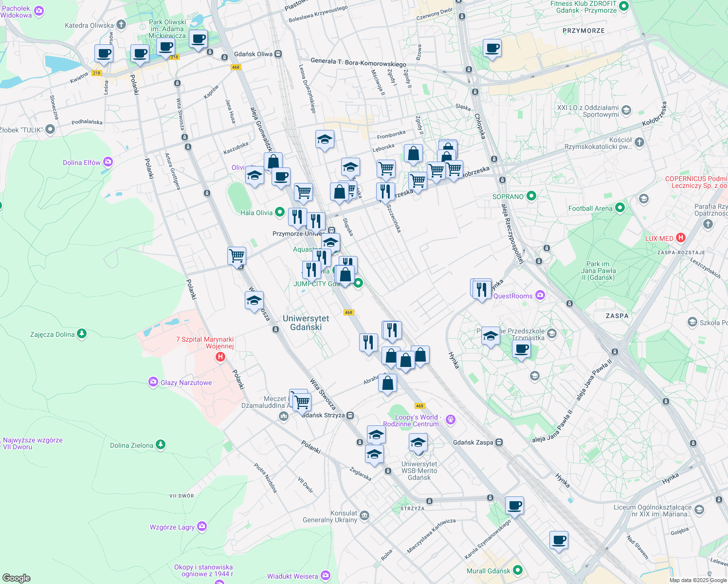The height and width of the screenshot is (584, 728).
Task: Open the shopping bag marker on Abrahama street
Action: pos(387,383)
